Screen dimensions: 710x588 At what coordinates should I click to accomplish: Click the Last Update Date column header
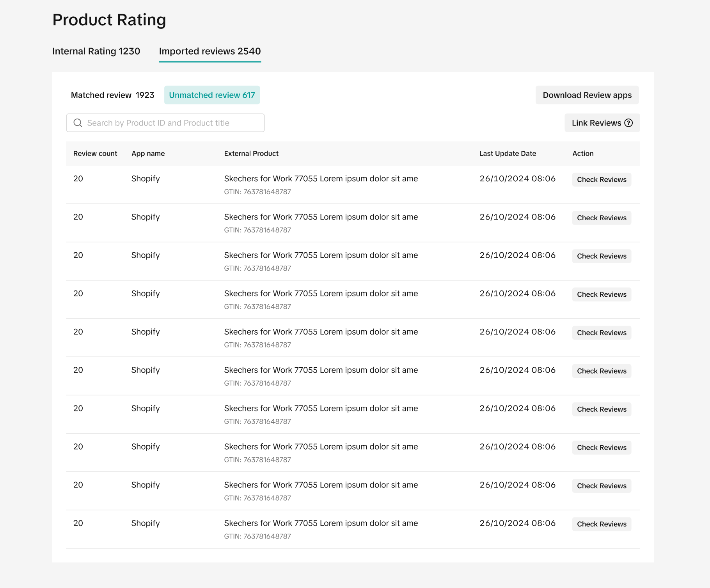508,154
